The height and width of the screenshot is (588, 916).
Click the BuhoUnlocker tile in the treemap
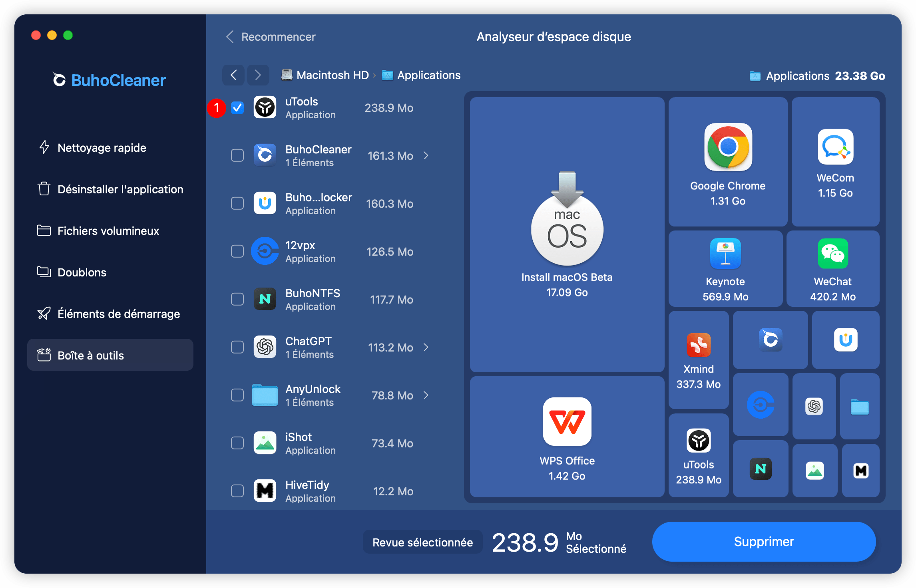click(x=846, y=340)
